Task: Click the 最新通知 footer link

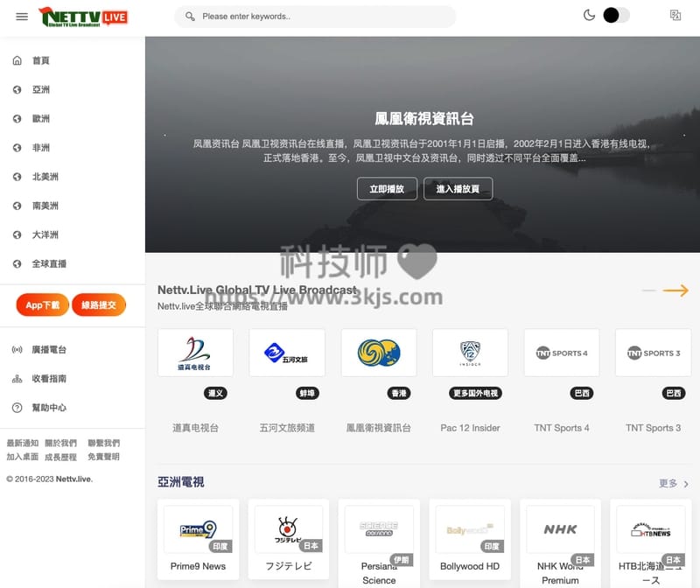Action: pyautogui.click(x=23, y=443)
